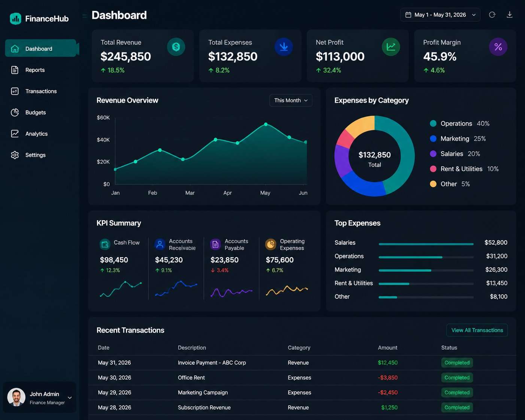The image size is (525, 420).
Task: Click the Other yellow legend swatch
Action: [433, 184]
